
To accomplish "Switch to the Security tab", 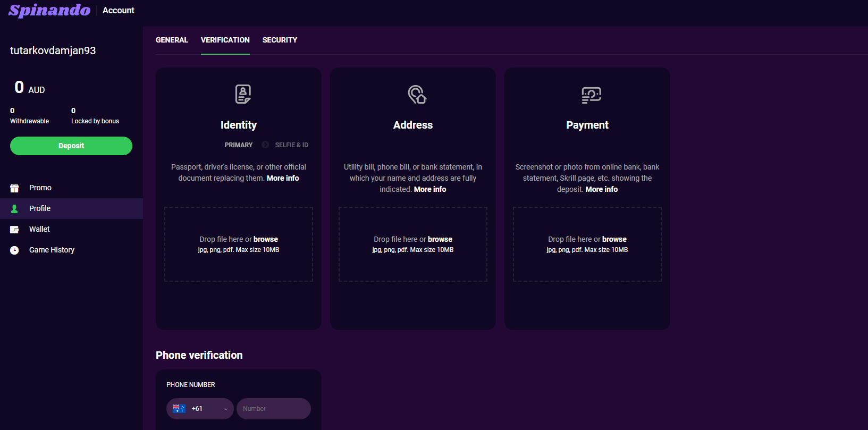I will tap(280, 40).
